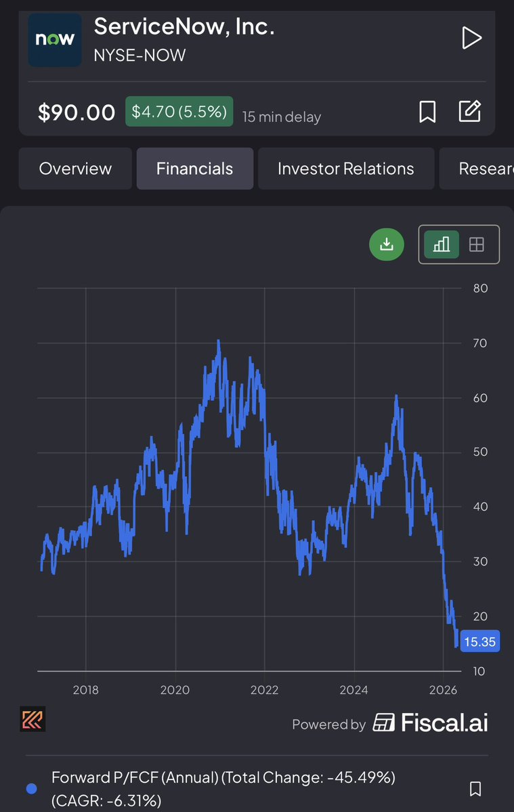514x812 pixels.
Task: Select the Financials tab
Action: point(194,169)
